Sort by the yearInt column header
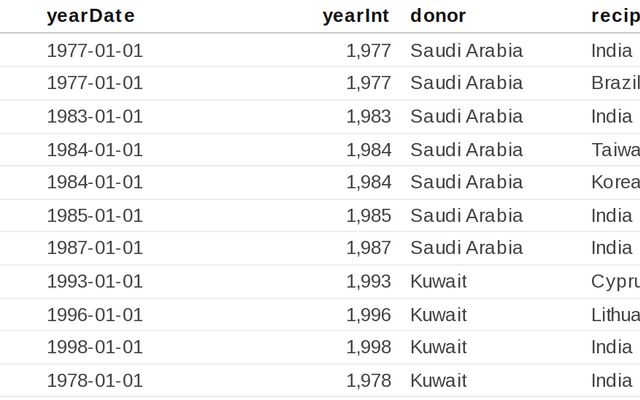 click(x=355, y=16)
